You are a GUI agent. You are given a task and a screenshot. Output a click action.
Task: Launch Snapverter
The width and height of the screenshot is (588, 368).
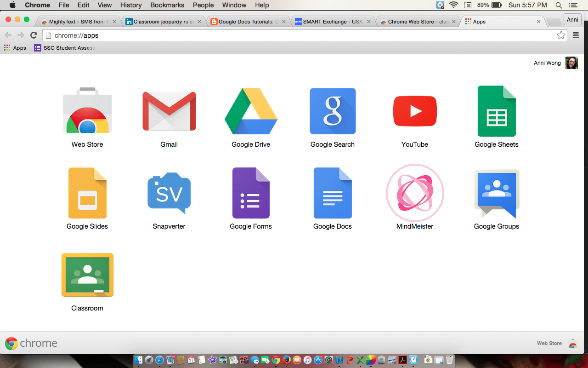[169, 193]
